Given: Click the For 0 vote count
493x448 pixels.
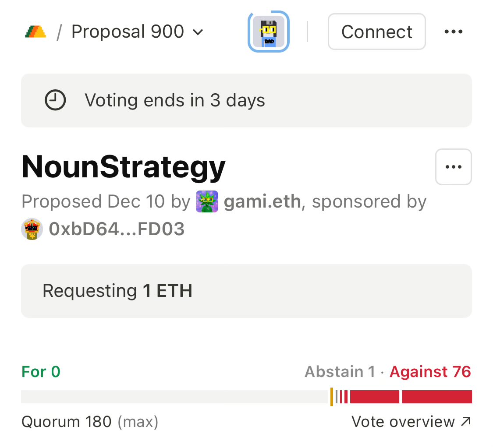Looking at the screenshot, I should pyautogui.click(x=41, y=372).
